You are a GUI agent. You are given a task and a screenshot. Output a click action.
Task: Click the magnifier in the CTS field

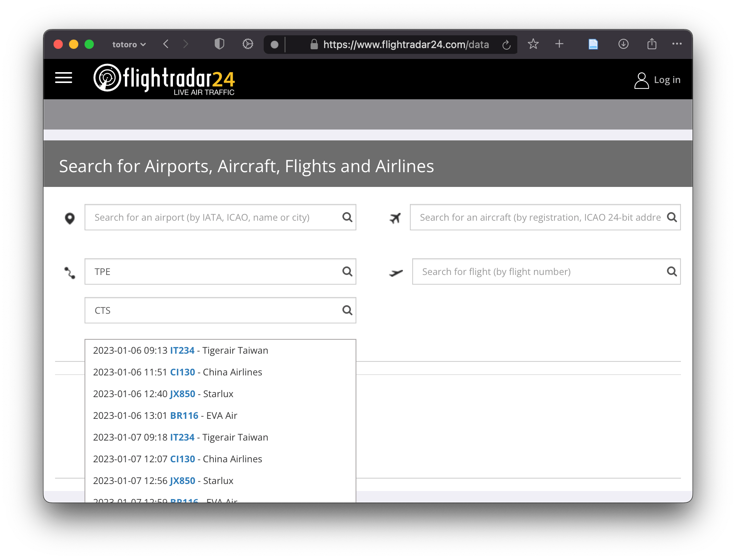coord(347,310)
